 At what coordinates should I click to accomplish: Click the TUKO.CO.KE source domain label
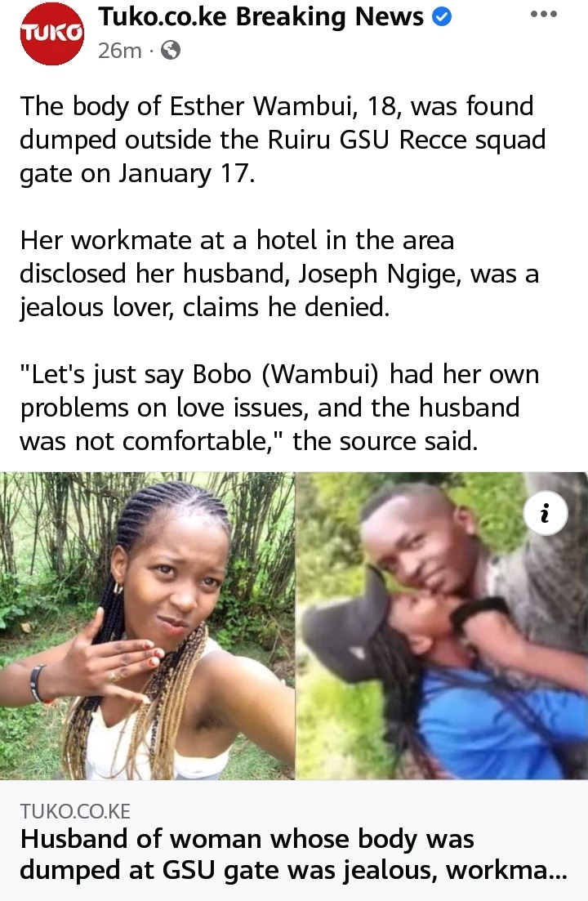tap(75, 811)
